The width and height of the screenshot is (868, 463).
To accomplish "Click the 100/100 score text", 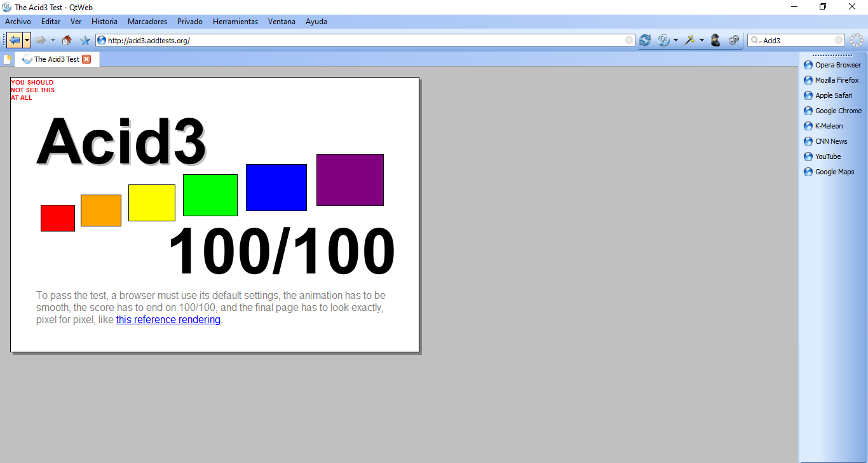I will click(x=281, y=252).
